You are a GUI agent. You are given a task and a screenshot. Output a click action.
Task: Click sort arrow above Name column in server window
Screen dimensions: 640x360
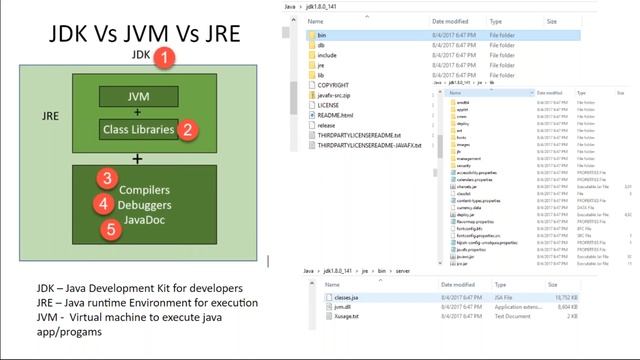click(380, 280)
